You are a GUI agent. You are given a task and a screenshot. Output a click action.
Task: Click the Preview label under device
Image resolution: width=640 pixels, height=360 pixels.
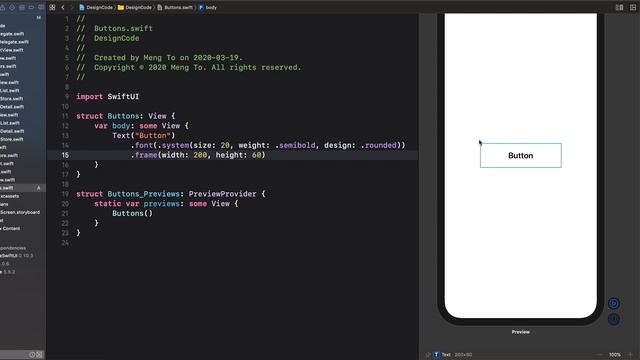(520, 332)
